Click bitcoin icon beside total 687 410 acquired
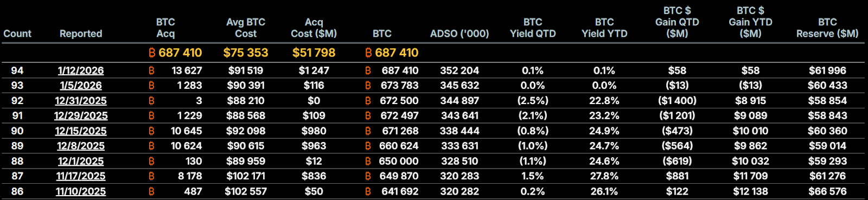The height and width of the screenshot is (200, 868). click(x=152, y=53)
